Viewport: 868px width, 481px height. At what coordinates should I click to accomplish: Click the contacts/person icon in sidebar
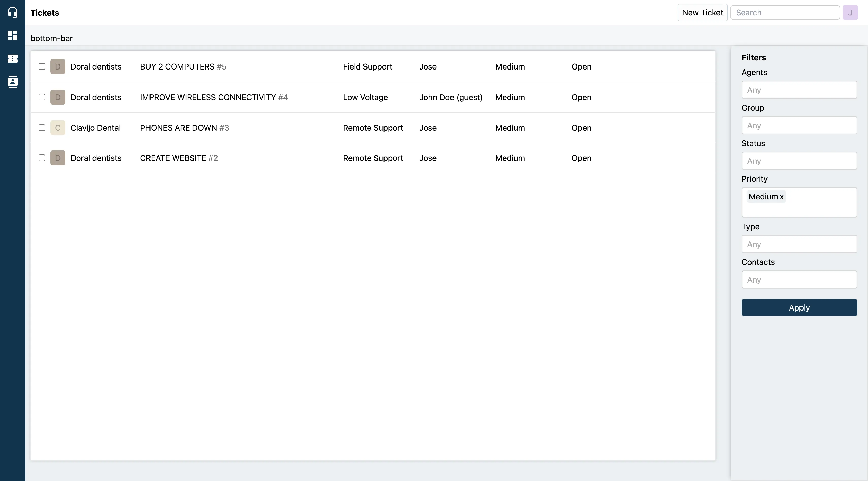click(12, 81)
